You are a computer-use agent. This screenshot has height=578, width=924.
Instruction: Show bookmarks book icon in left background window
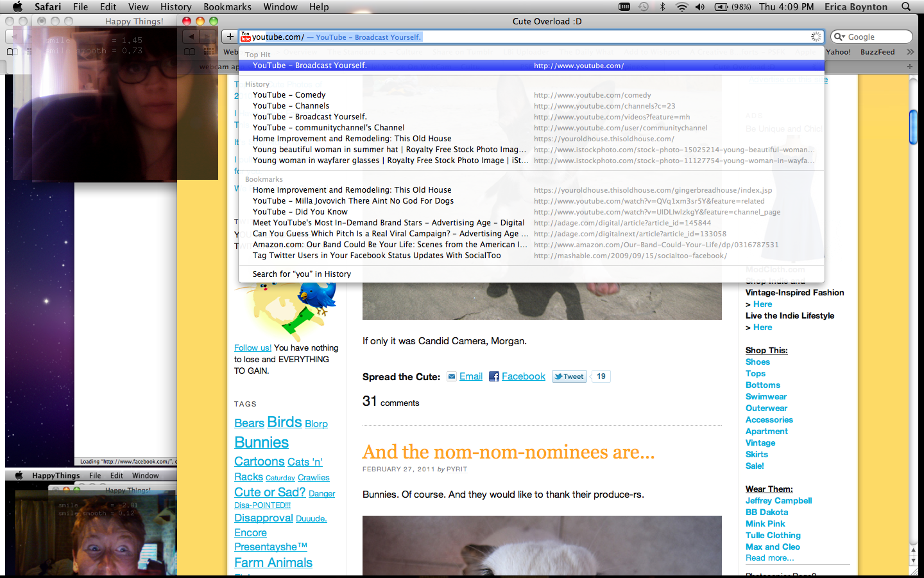[x=12, y=51]
